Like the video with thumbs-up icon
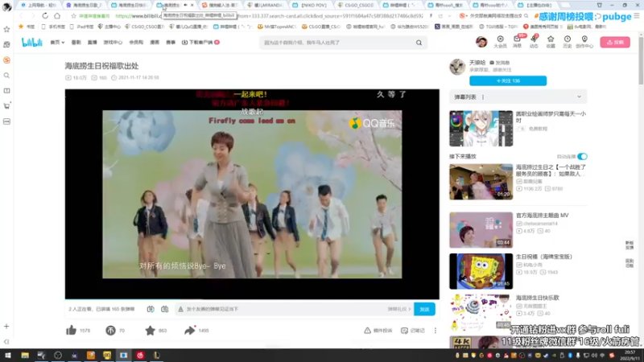The width and height of the screenshot is (644, 362). (x=71, y=330)
